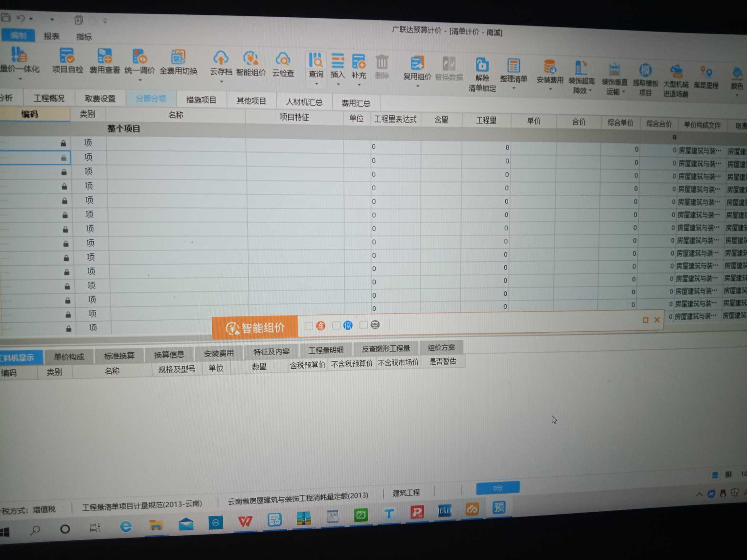
Task: Select the 反查图形工程量 tab
Action: click(386, 348)
